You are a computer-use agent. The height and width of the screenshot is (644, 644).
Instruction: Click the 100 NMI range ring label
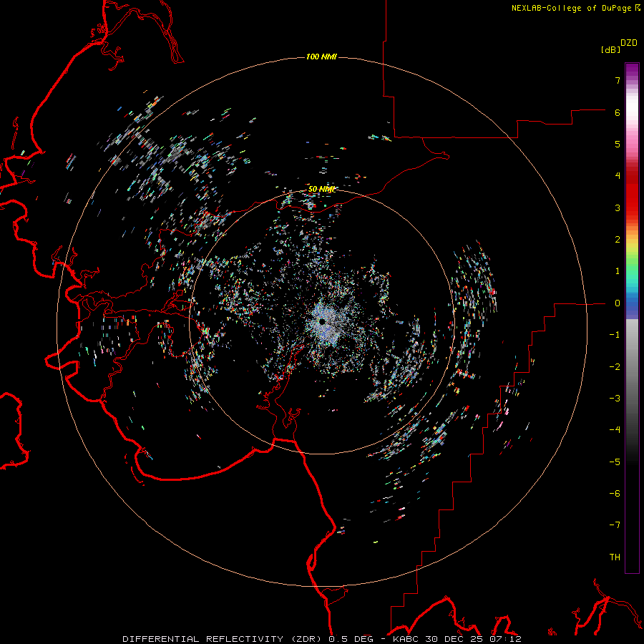321,57
